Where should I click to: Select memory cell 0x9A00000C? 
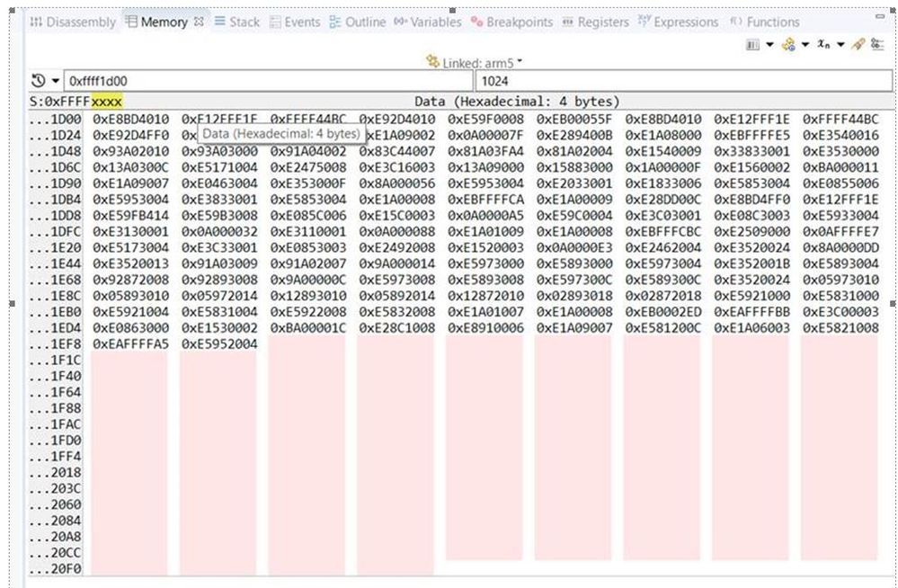[x=308, y=280]
